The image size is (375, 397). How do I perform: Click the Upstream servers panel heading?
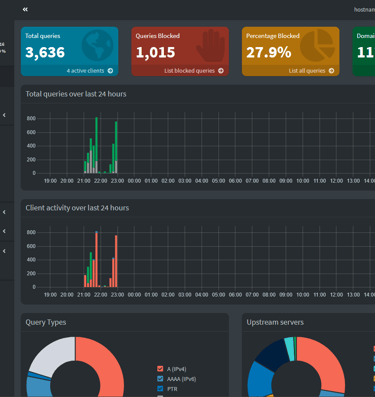point(275,322)
